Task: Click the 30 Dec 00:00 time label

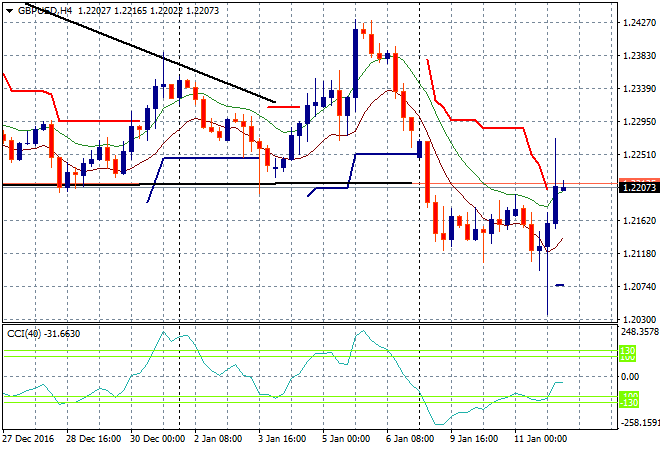Action: [157, 439]
